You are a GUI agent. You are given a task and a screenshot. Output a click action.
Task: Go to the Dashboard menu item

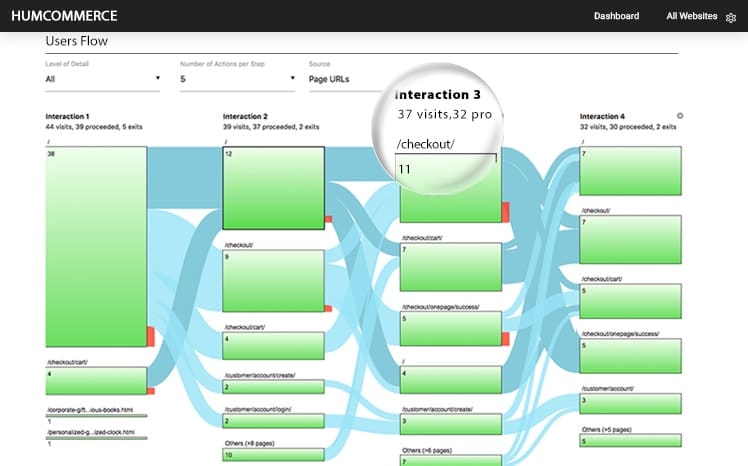tap(616, 16)
